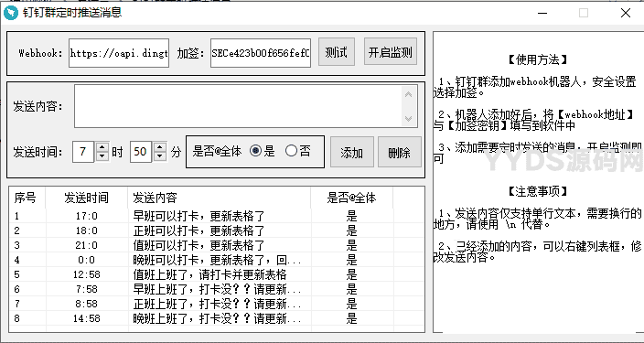This screenshot has height=343, width=644.
Task: Click inside the 发送内容 text area
Action: pos(238,106)
